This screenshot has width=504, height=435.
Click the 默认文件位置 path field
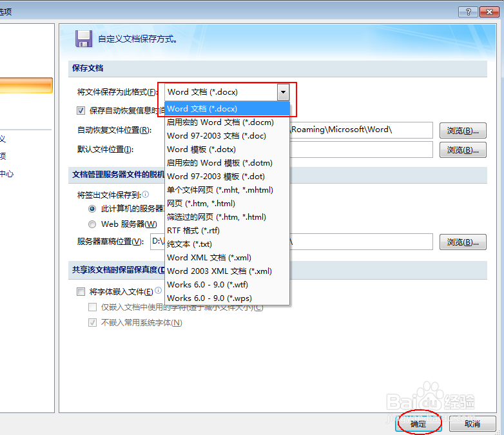(362, 150)
